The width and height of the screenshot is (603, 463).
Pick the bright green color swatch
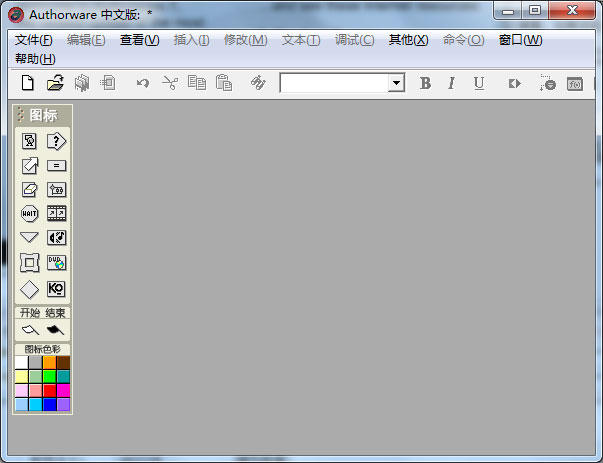click(x=50, y=376)
